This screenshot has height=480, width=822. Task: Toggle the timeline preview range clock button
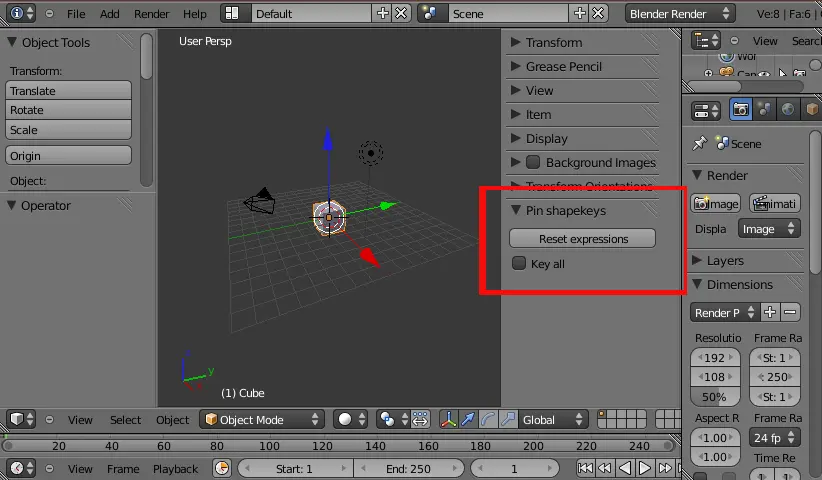(222, 468)
